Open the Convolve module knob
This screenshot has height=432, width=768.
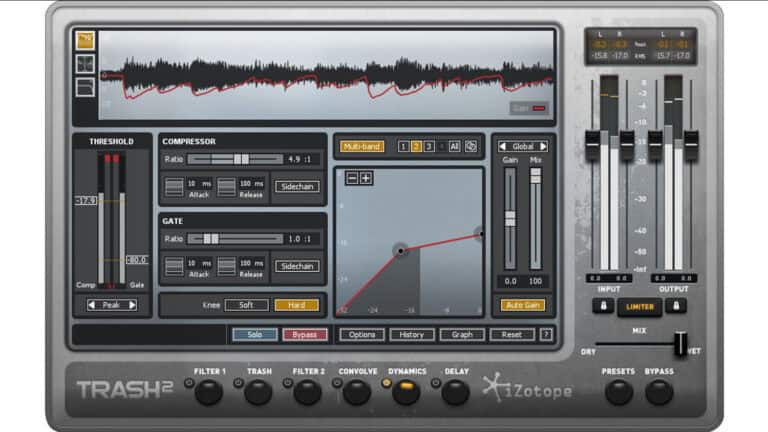pyautogui.click(x=357, y=392)
